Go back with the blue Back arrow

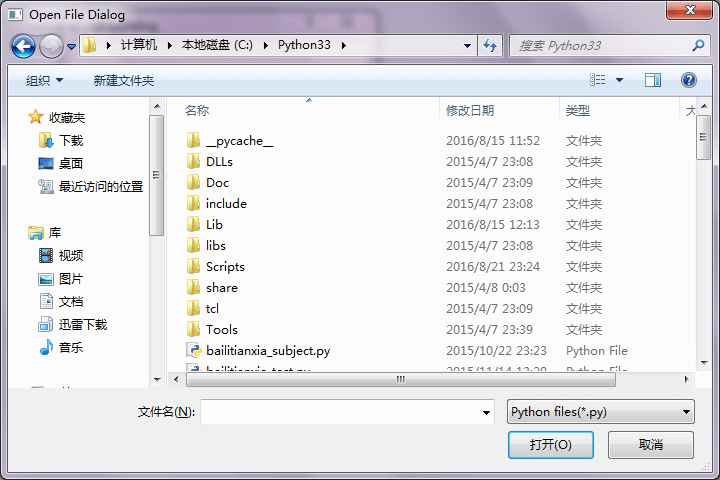(x=23, y=46)
